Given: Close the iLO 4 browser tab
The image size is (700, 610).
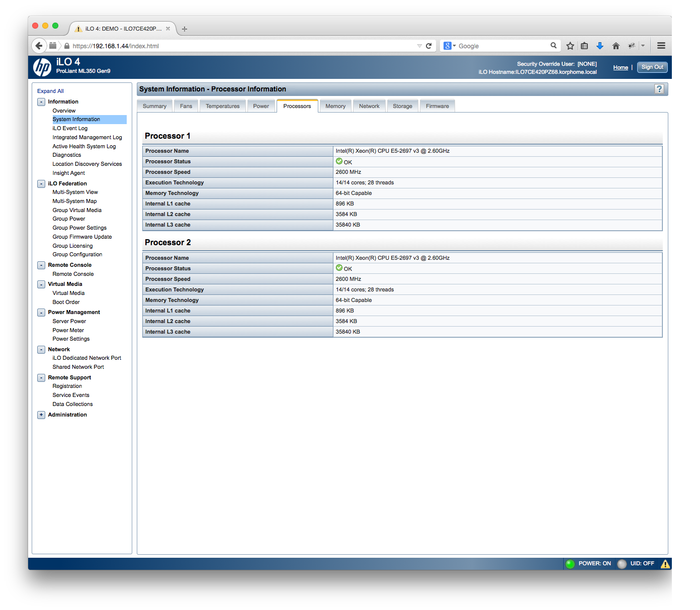Looking at the screenshot, I should coord(168,29).
